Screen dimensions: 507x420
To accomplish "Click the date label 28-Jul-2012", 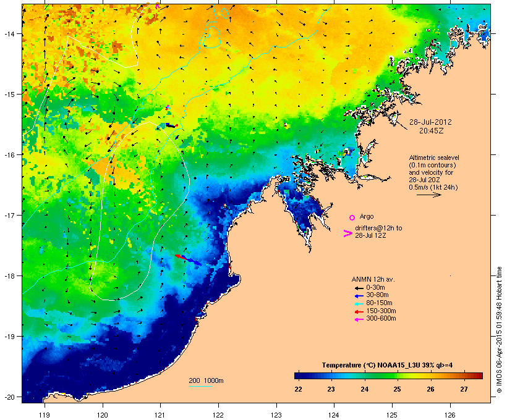I will click(x=430, y=122).
